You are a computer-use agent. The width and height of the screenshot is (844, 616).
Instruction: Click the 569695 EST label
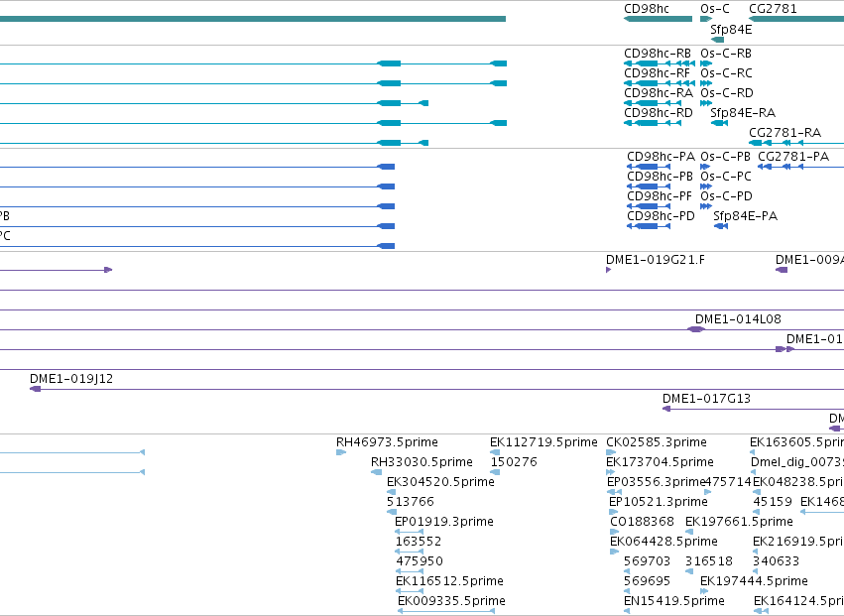[x=647, y=581]
